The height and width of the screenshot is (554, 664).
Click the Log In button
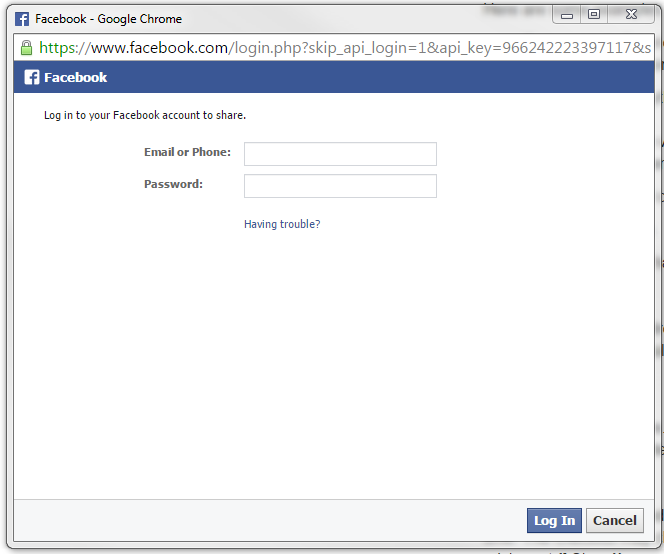pos(554,520)
